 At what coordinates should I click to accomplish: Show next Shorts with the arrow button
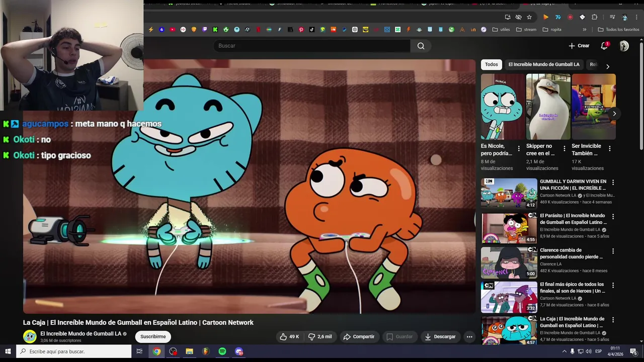point(614,114)
